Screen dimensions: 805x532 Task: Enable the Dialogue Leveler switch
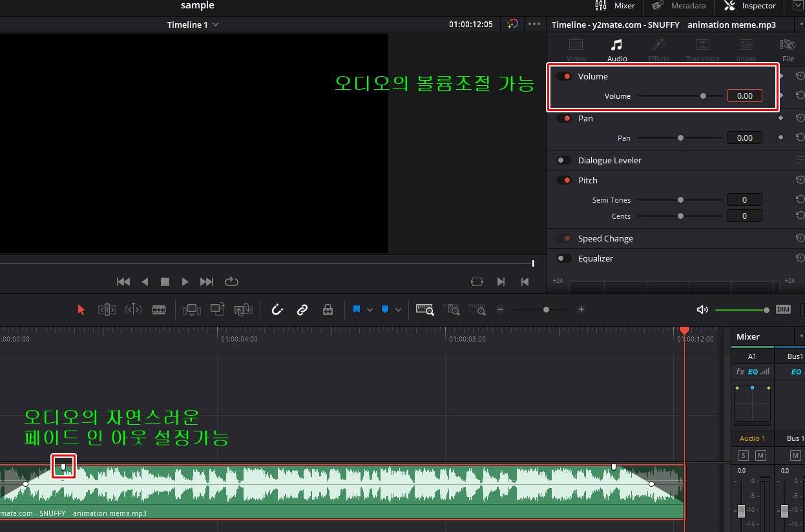[x=564, y=160]
